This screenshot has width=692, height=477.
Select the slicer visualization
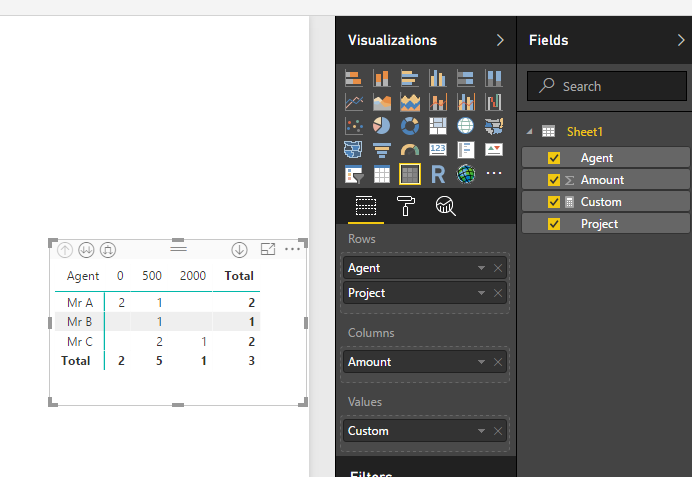(x=354, y=174)
